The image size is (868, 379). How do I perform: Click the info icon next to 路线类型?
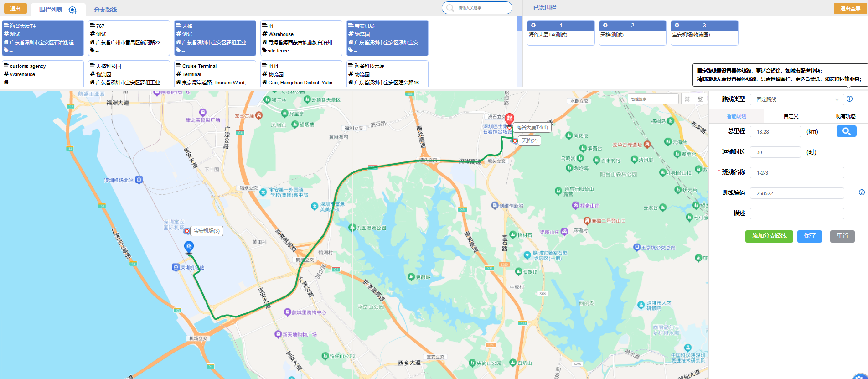coord(849,99)
